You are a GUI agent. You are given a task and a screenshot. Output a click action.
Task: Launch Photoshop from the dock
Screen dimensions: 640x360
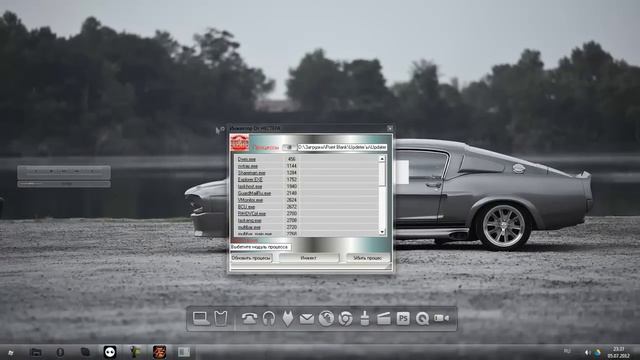click(x=403, y=318)
